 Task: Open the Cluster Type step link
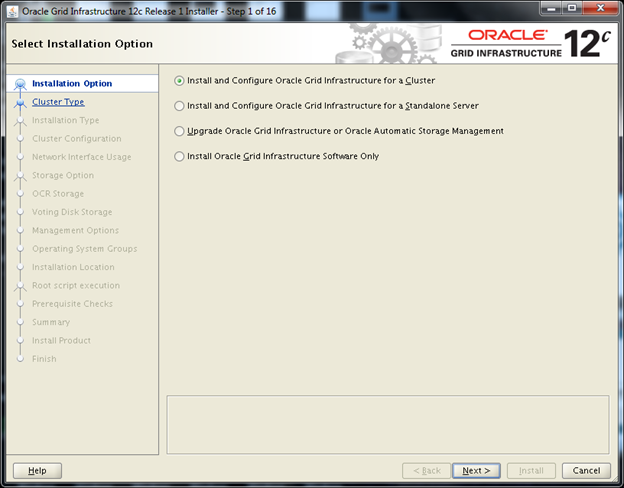(x=58, y=102)
